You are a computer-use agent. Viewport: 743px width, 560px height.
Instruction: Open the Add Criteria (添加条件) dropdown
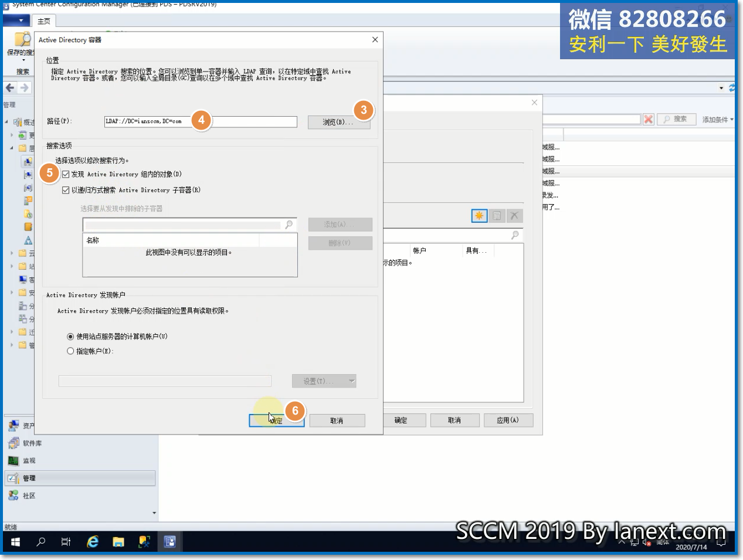(718, 120)
